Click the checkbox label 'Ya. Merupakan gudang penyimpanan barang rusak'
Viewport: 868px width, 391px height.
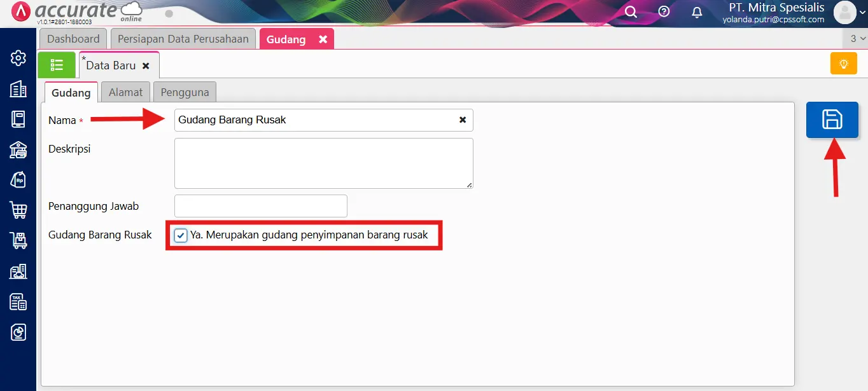(309, 235)
